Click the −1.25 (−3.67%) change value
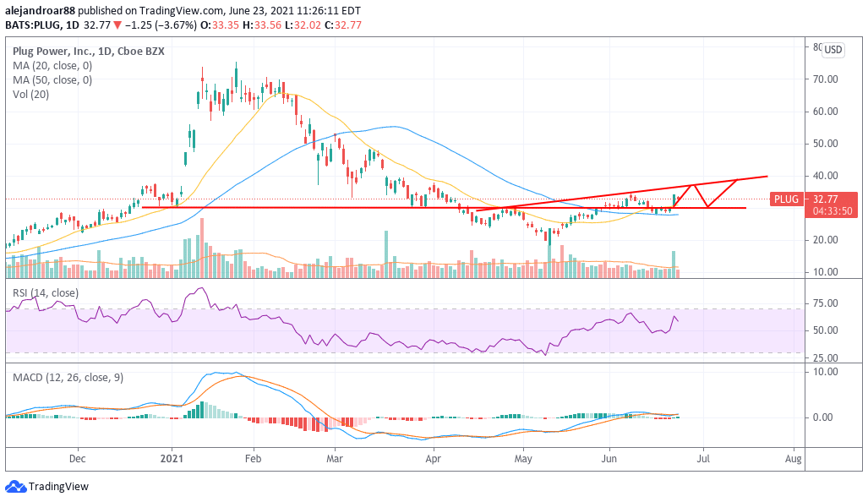The image size is (868, 502). [x=161, y=25]
